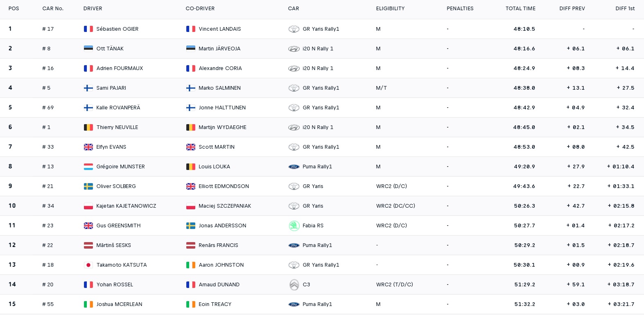The height and width of the screenshot is (315, 644).
Task: Click the Swedish flag next to Oliver SOLBERG
Action: click(x=88, y=186)
